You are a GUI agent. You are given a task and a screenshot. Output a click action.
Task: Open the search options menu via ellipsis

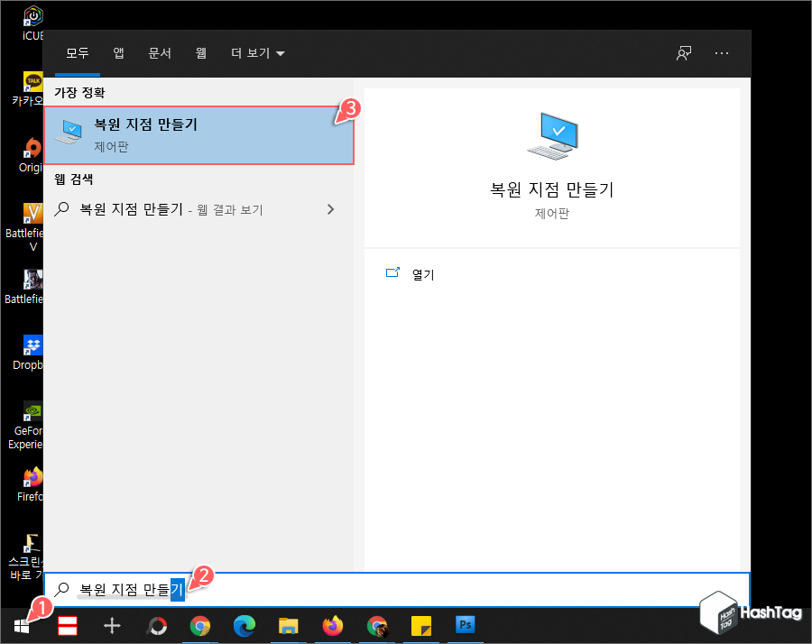(722, 53)
